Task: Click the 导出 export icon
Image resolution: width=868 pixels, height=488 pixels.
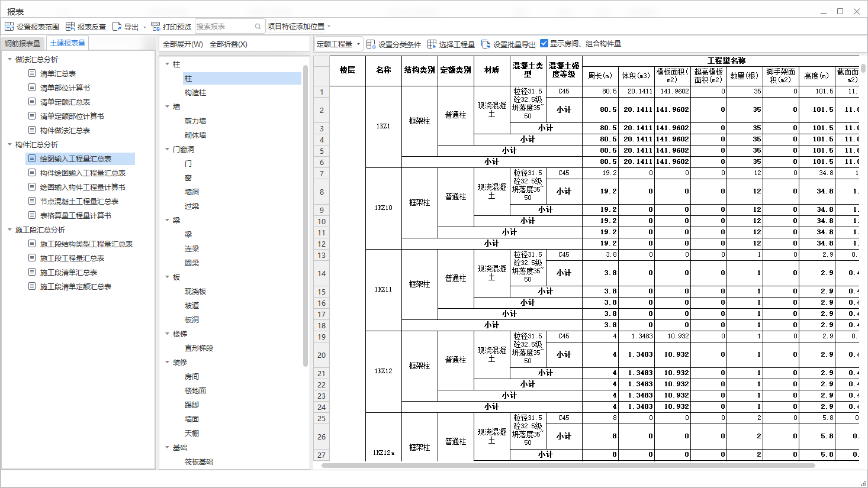Action: [x=117, y=27]
